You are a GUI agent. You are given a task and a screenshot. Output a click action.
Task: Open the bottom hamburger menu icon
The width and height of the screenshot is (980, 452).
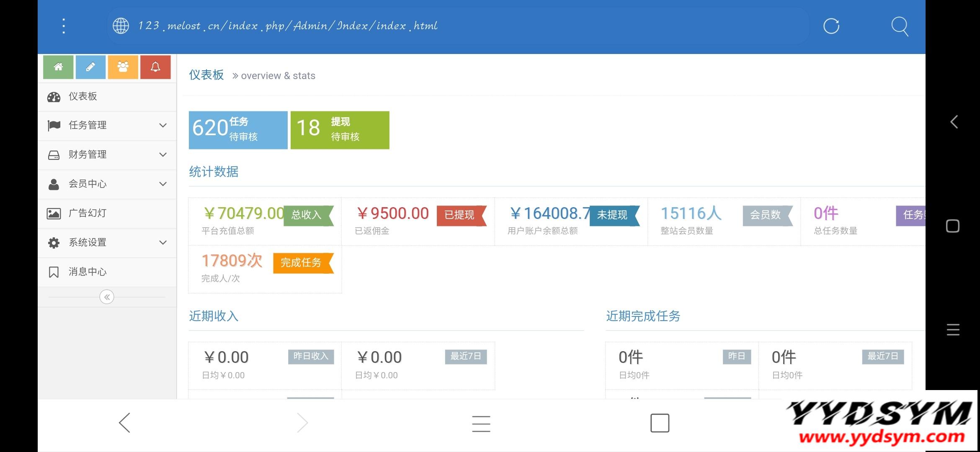pos(481,424)
